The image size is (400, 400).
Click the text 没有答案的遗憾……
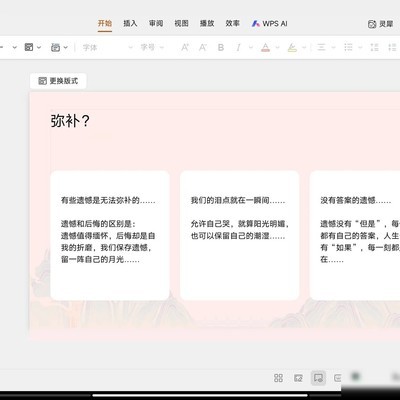356,200
